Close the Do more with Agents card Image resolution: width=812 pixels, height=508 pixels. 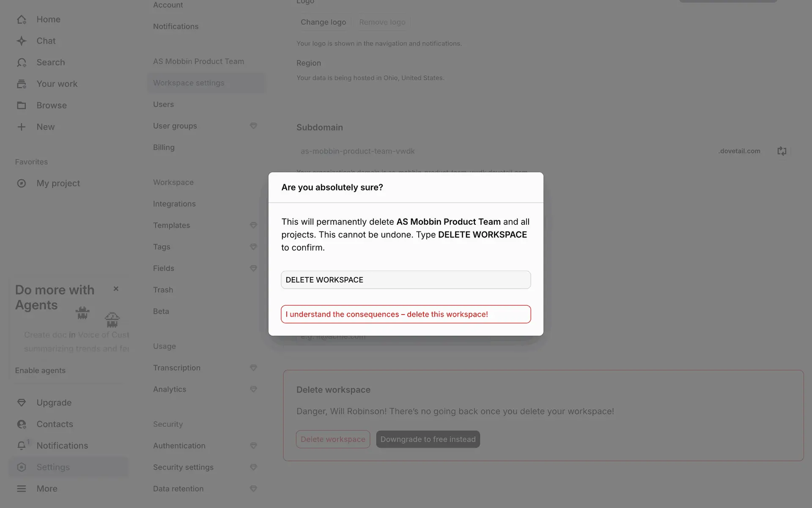pos(116,289)
